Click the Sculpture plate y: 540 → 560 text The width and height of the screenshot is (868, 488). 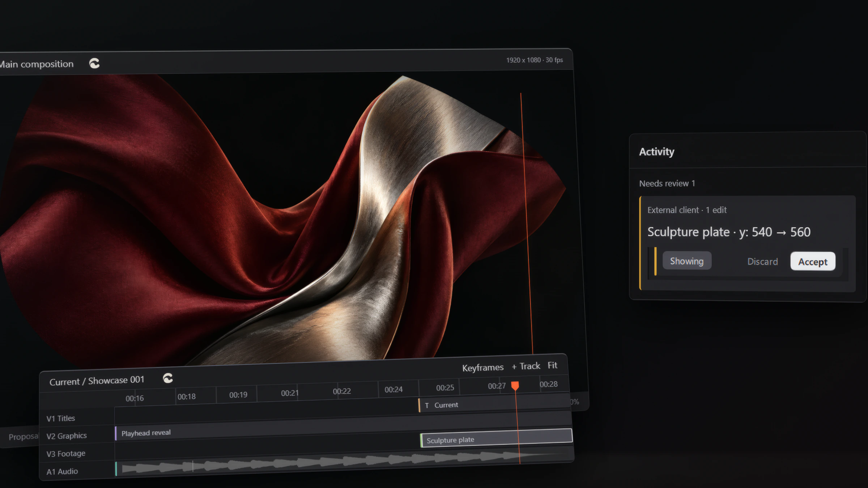(729, 232)
